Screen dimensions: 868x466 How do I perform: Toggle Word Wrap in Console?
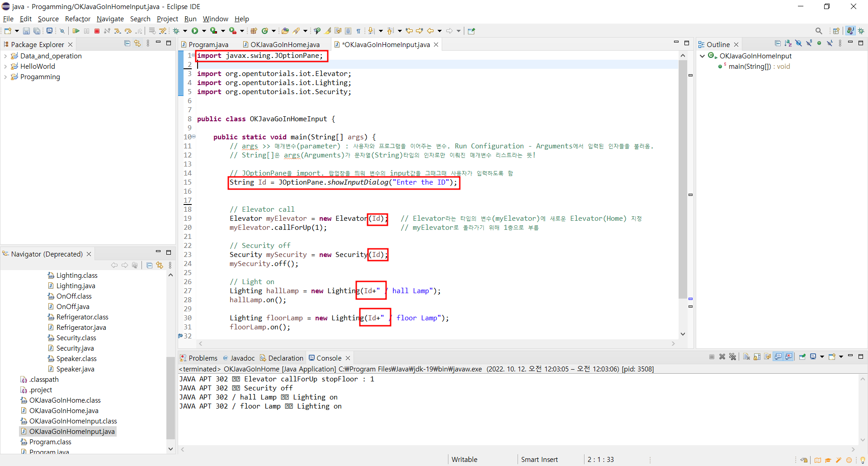[767, 357]
